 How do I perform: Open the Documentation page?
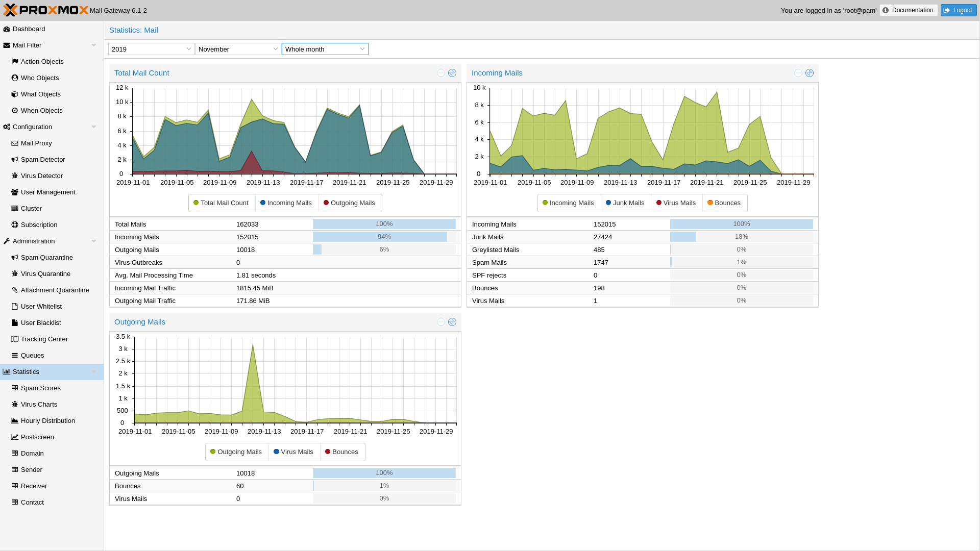(908, 10)
